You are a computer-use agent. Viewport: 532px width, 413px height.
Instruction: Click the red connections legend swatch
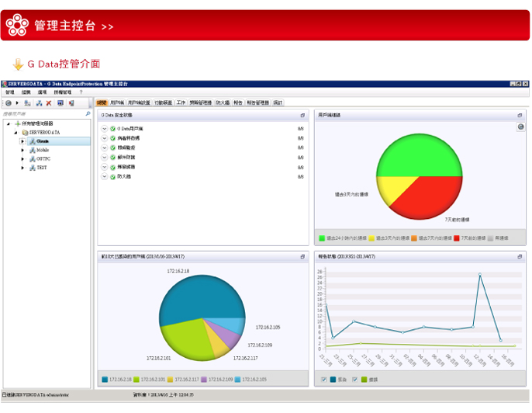click(x=457, y=238)
